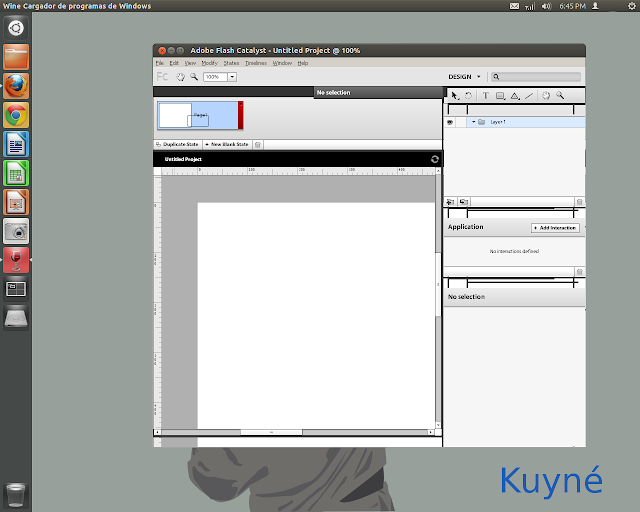Click the mail envelope indicator in top panel
The height and width of the screenshot is (512, 640).
pyautogui.click(x=514, y=6)
